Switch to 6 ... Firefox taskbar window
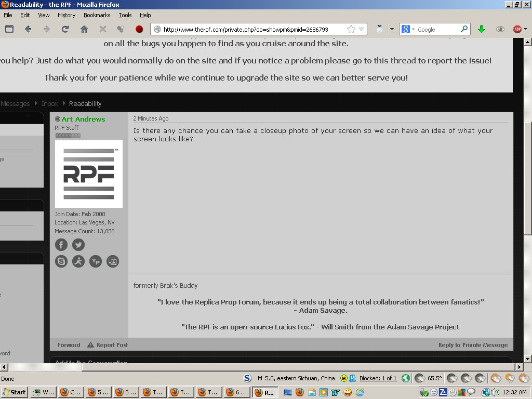 tap(237, 393)
